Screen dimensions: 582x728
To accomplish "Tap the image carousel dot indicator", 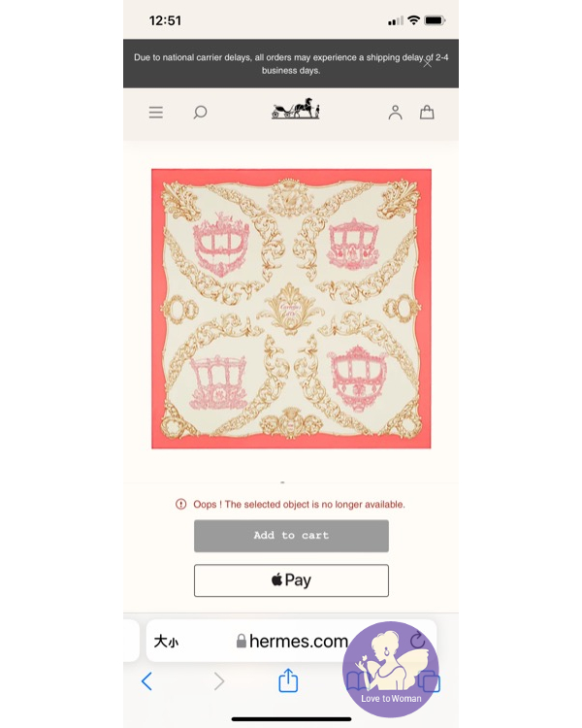I will (x=282, y=482).
